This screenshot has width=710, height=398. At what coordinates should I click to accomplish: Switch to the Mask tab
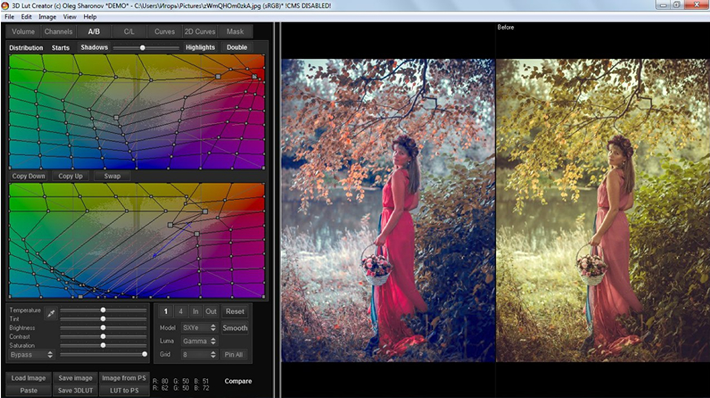coord(235,31)
